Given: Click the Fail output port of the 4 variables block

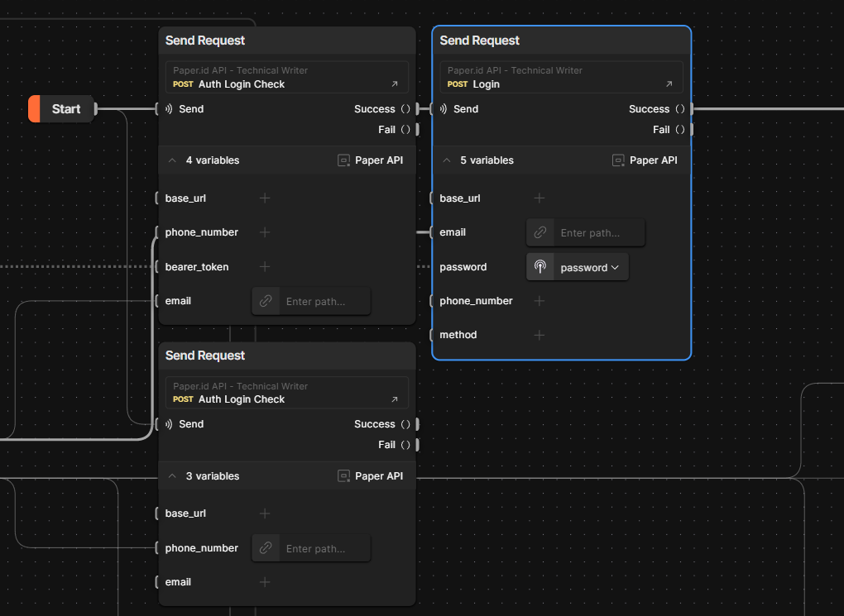Looking at the screenshot, I should pos(417,130).
